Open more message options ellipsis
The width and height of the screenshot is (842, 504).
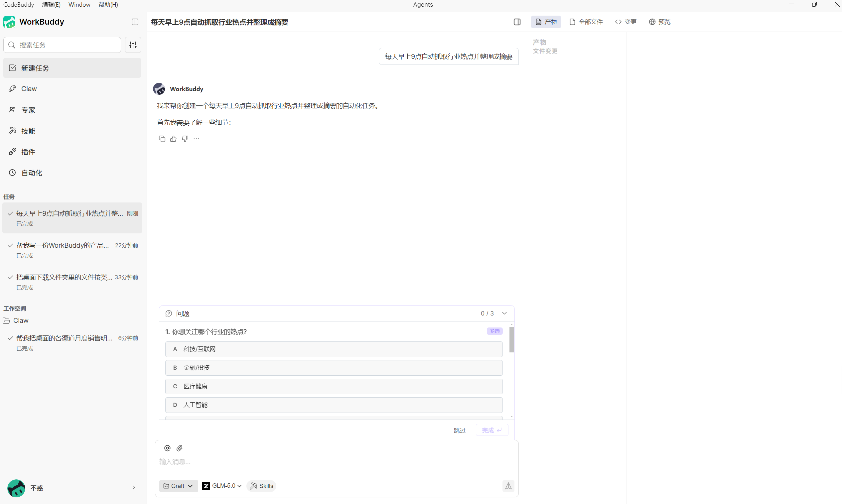pos(196,139)
